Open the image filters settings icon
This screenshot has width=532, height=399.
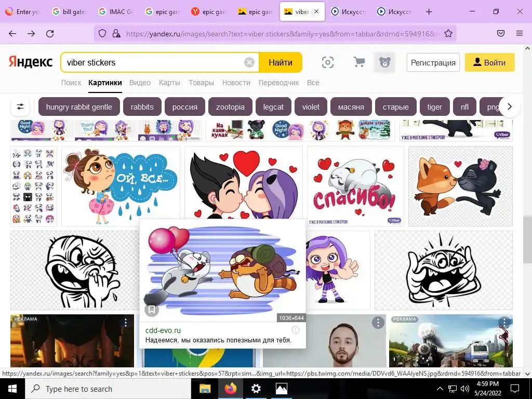20,107
